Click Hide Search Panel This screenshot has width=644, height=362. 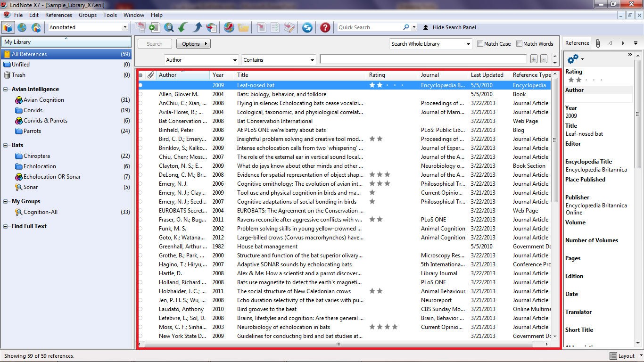[x=449, y=27]
